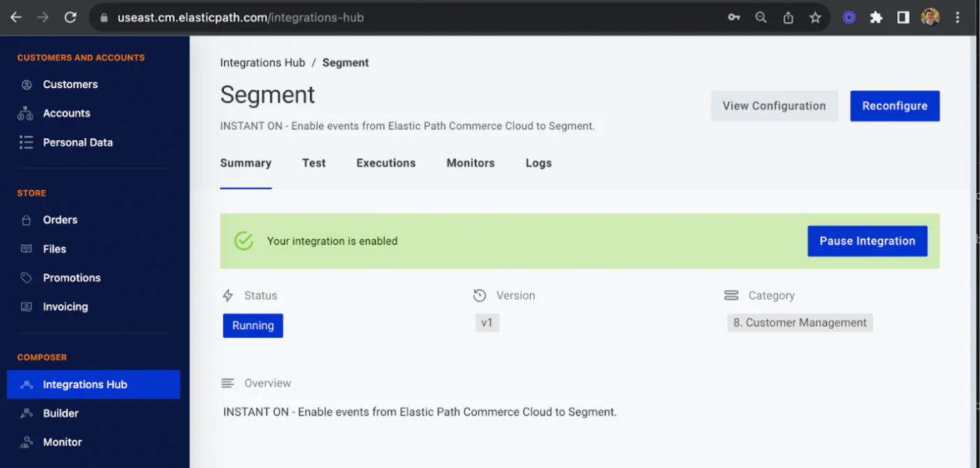Pause the Segment integration
The width and height of the screenshot is (980, 468).
tap(867, 240)
